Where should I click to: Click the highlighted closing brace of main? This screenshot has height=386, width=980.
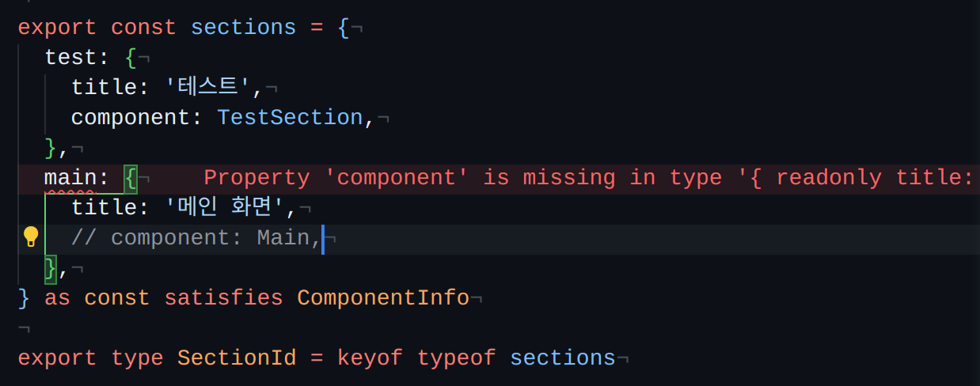tap(51, 268)
